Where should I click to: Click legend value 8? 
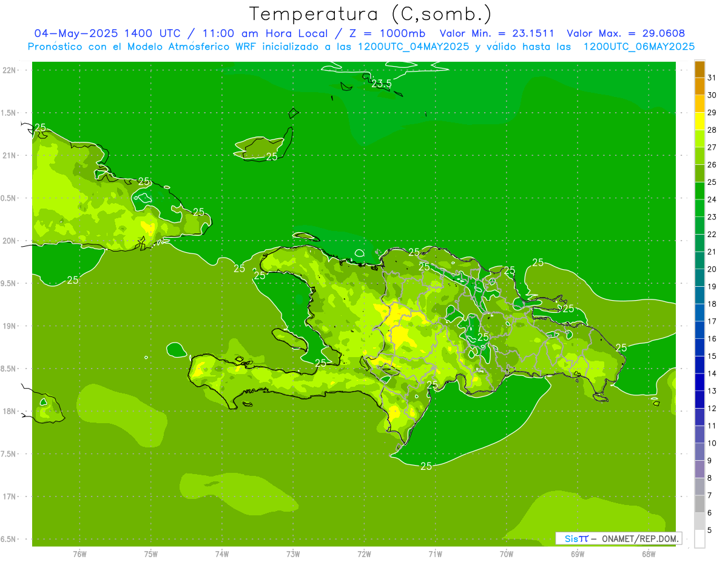click(x=710, y=478)
